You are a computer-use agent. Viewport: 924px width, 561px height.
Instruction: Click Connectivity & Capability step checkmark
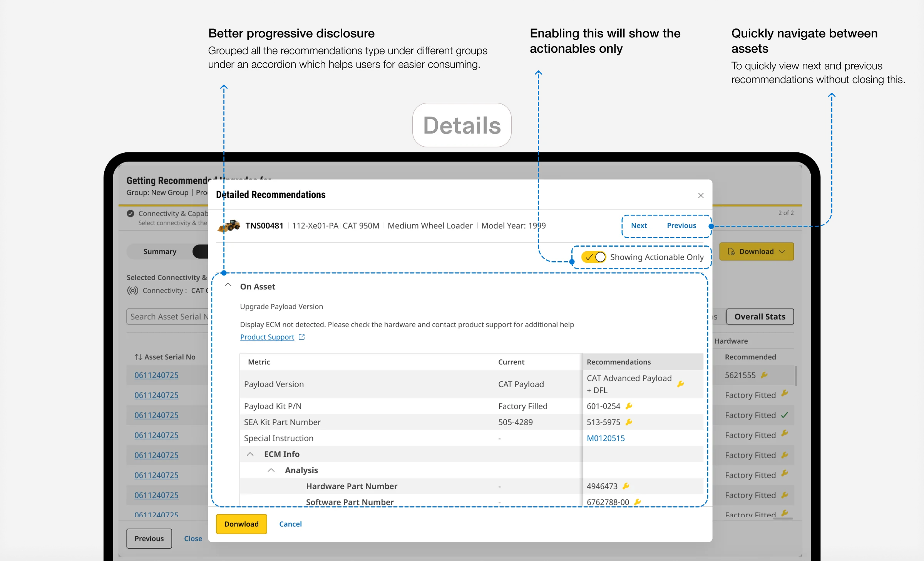pyautogui.click(x=131, y=214)
